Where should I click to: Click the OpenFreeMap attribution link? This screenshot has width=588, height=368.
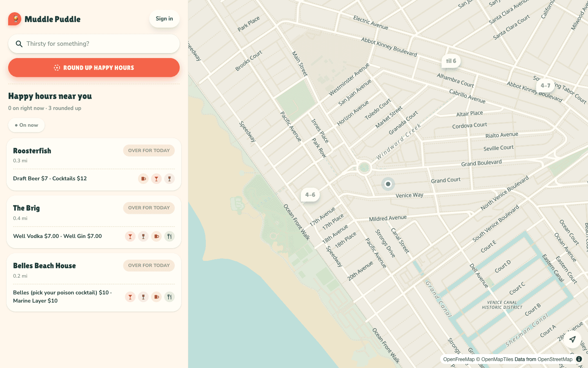coord(459,359)
